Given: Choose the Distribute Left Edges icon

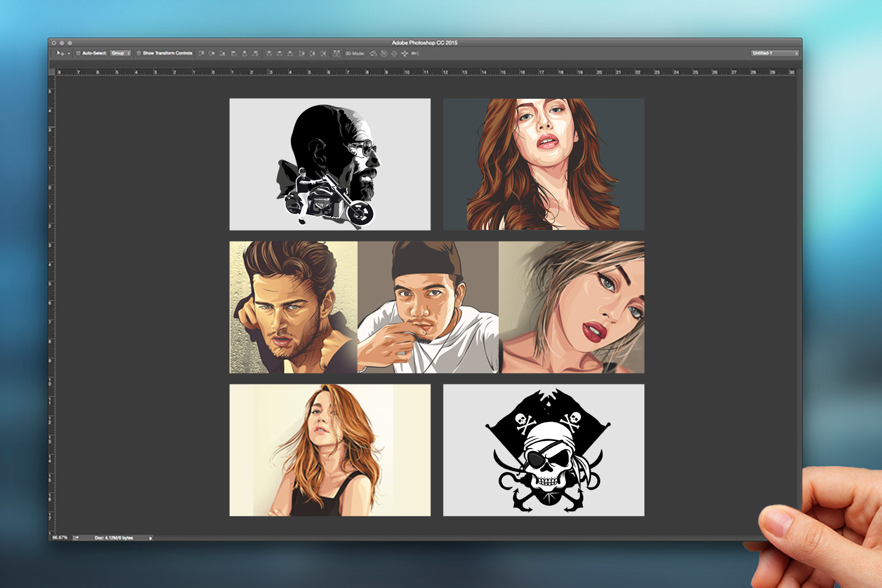Looking at the screenshot, I should [302, 54].
